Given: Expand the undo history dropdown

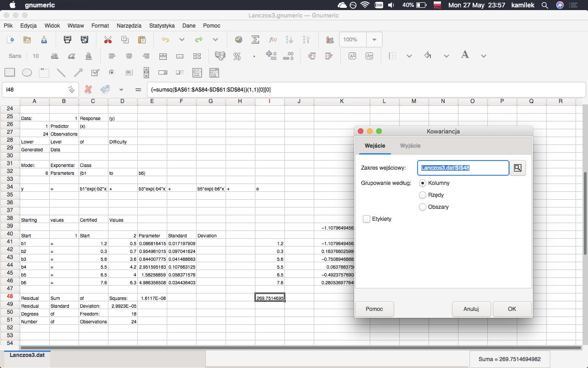Looking at the screenshot, I should coord(182,40).
